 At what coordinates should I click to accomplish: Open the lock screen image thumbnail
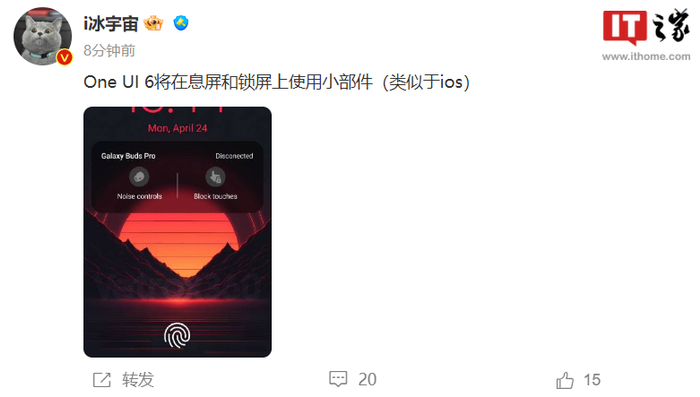[x=177, y=232]
